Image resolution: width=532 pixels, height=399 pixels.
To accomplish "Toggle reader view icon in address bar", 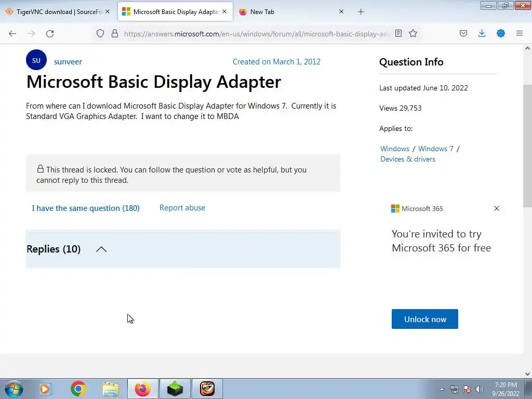I will click(x=398, y=33).
